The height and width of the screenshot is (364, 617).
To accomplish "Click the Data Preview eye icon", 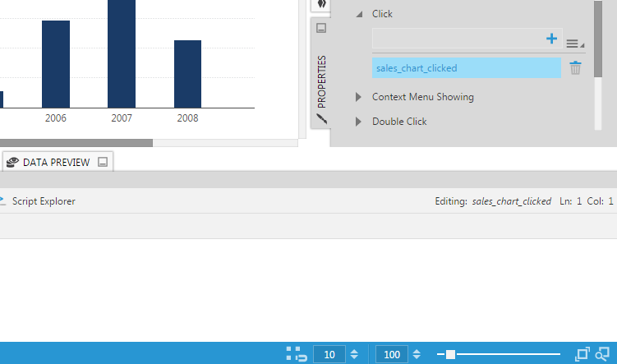I will click(12, 163).
